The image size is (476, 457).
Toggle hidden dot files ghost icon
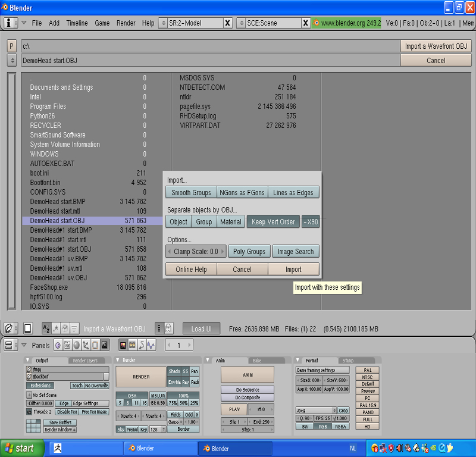pos(168,328)
